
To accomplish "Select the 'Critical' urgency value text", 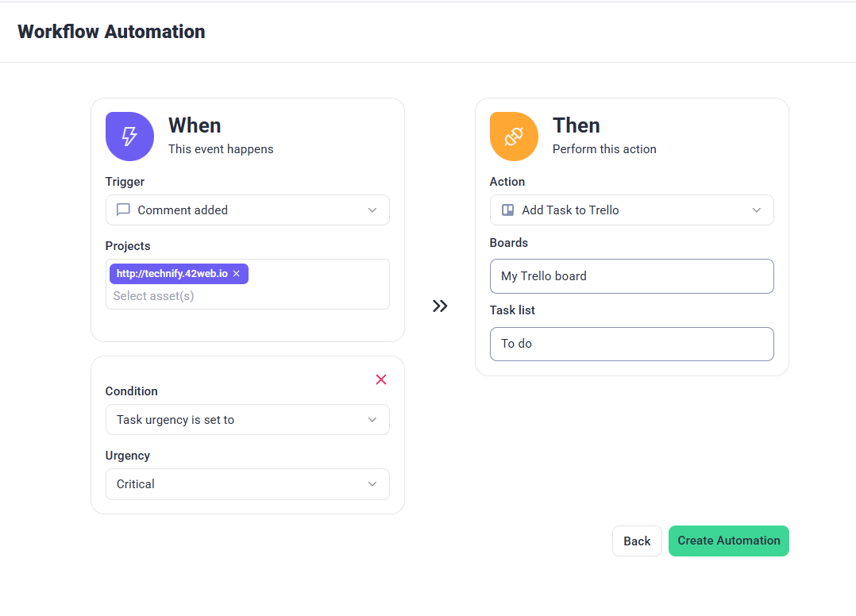I will pyautogui.click(x=136, y=484).
